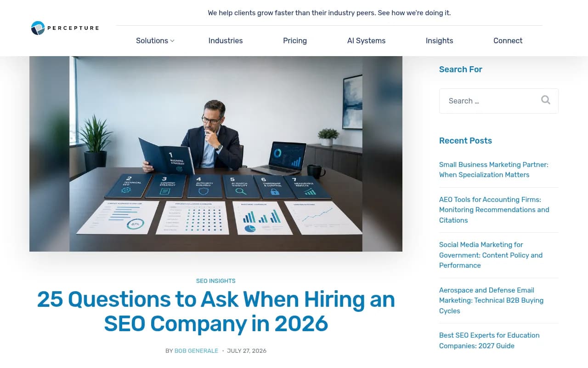Click the 25 Questions article headline
The width and height of the screenshot is (588, 368).
point(216,311)
